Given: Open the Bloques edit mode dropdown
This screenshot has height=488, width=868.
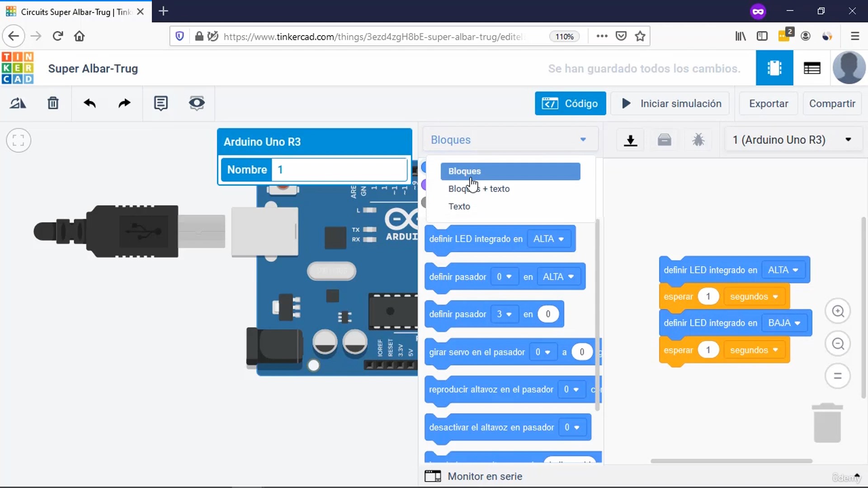Looking at the screenshot, I should (x=510, y=140).
